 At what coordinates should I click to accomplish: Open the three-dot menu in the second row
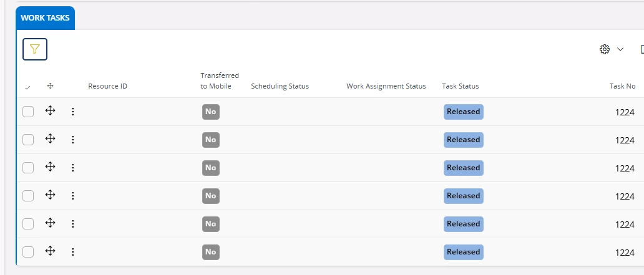(x=72, y=140)
